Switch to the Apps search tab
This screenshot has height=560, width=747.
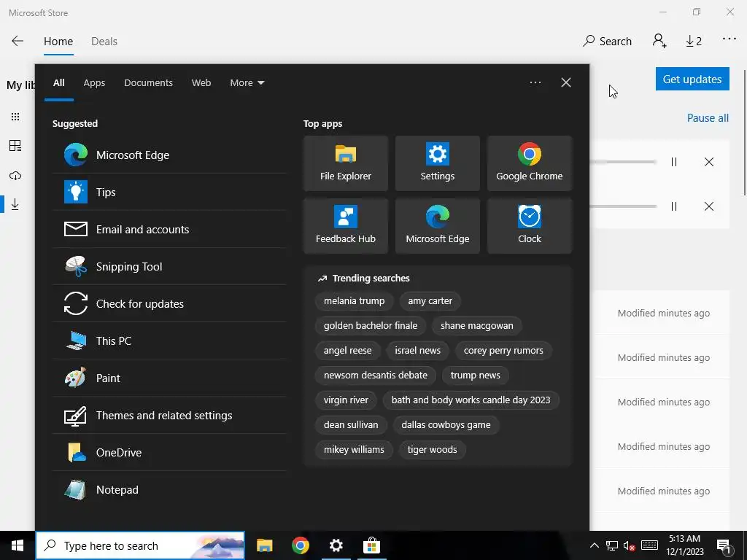click(x=94, y=83)
